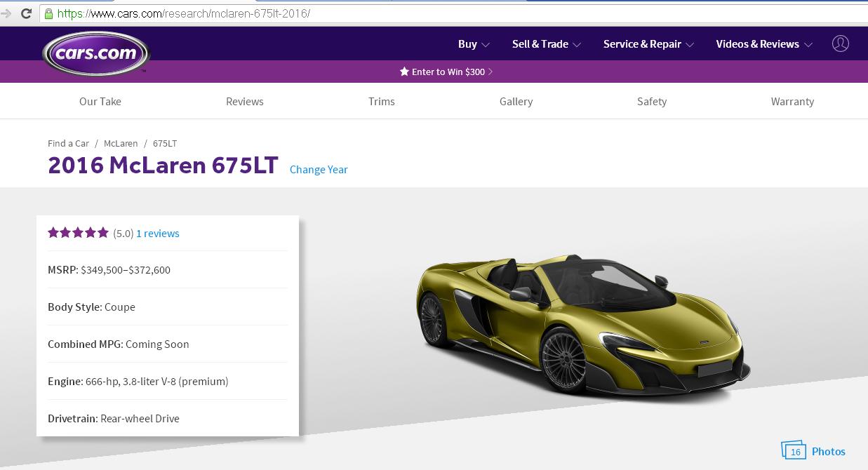Screen dimensions: 868x470
Task: Follow the McLaren breadcrumb link
Action: point(121,143)
